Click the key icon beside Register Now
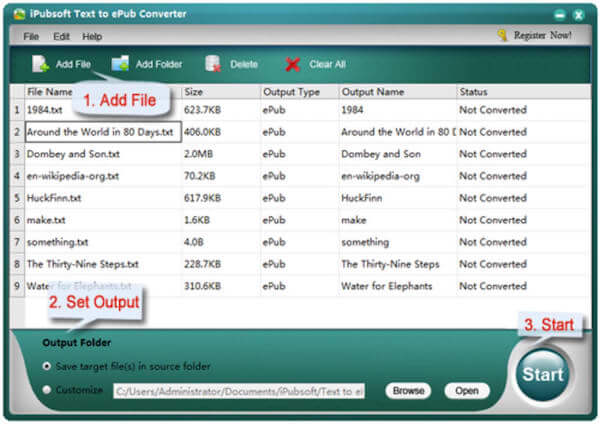 (x=502, y=35)
